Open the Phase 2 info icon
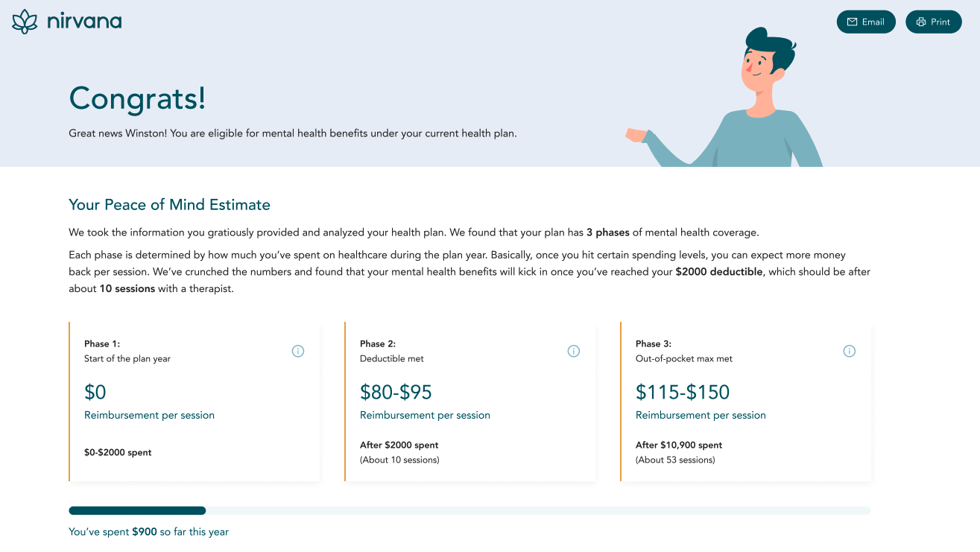 tap(574, 351)
